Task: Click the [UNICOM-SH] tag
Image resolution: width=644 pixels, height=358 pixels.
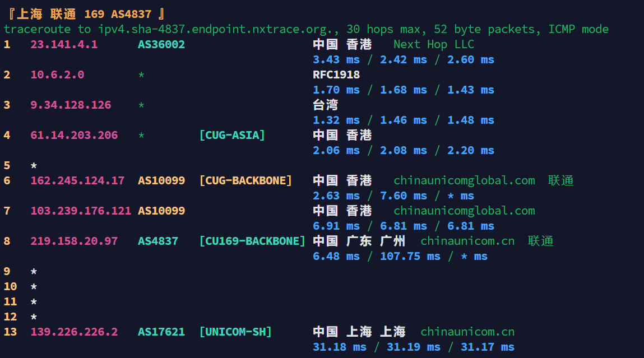Action: point(235,332)
